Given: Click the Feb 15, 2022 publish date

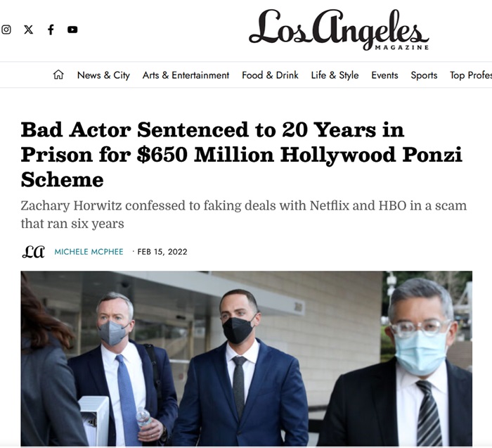Looking at the screenshot, I should (162, 252).
